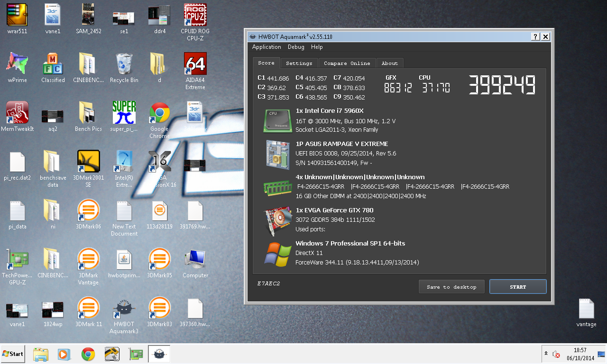Open the benchsave data folder

53,161
